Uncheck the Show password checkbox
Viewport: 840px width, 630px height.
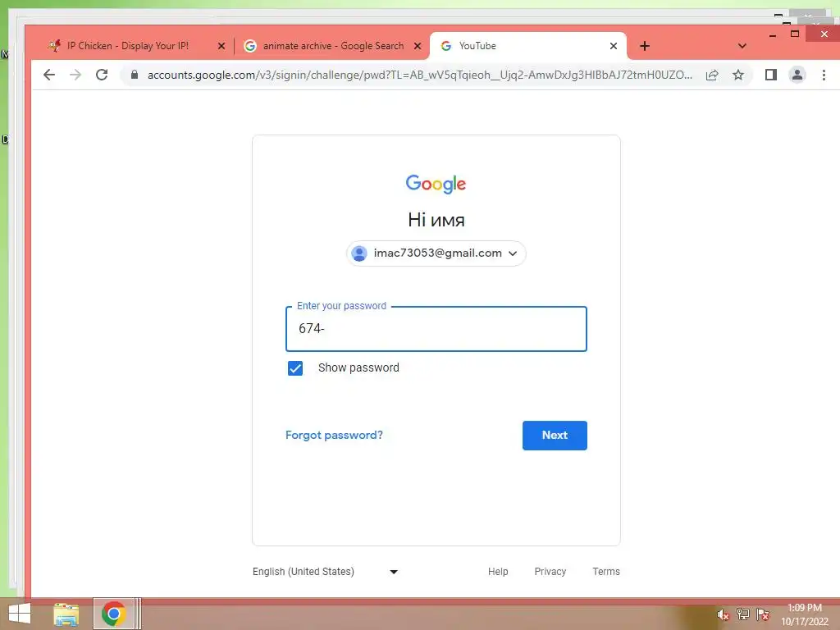pos(295,368)
